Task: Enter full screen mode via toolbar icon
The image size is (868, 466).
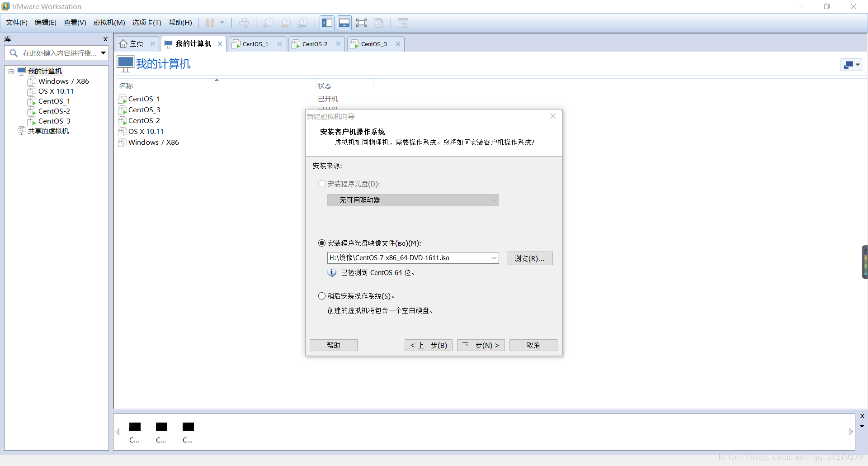Action: click(361, 23)
